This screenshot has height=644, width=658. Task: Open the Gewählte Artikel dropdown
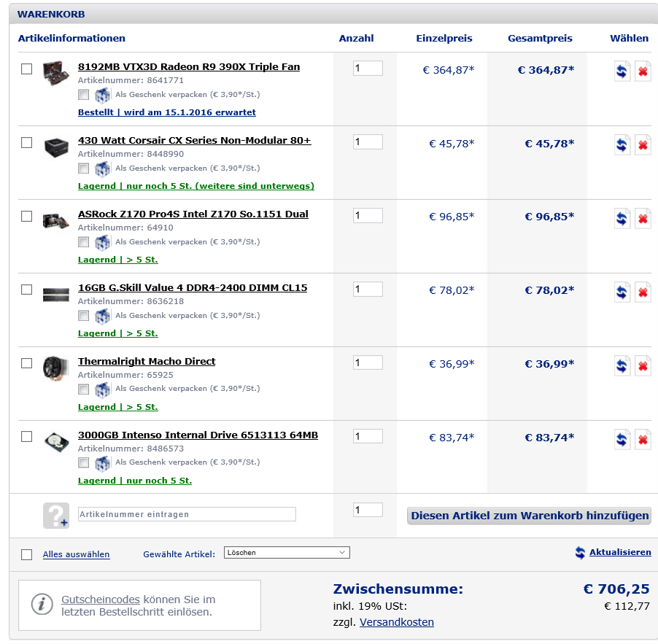(287, 553)
